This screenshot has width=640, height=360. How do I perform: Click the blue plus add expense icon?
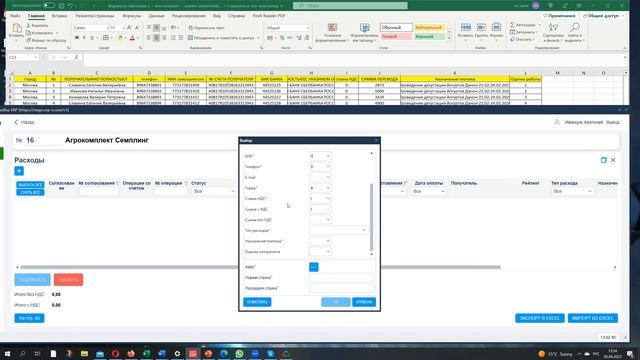click(19, 171)
